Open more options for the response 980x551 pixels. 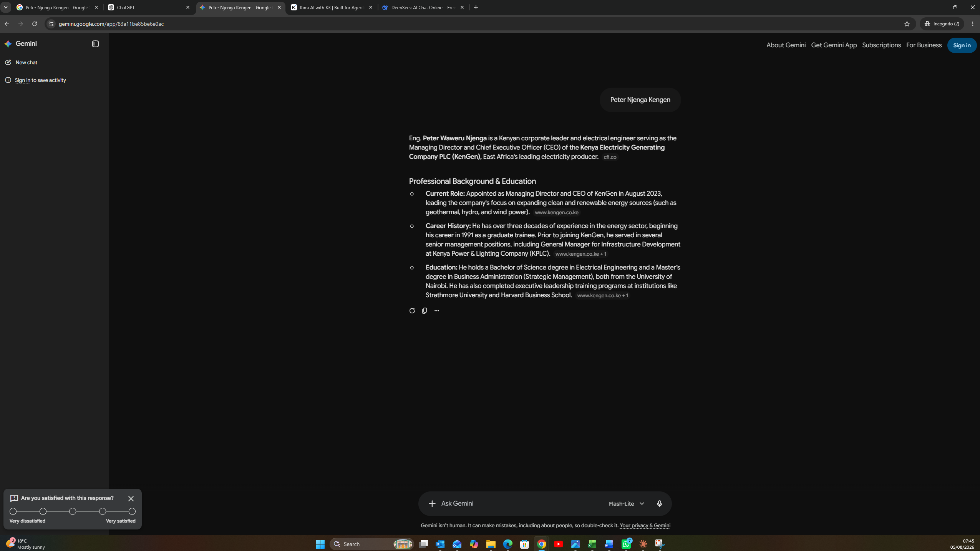(x=437, y=311)
